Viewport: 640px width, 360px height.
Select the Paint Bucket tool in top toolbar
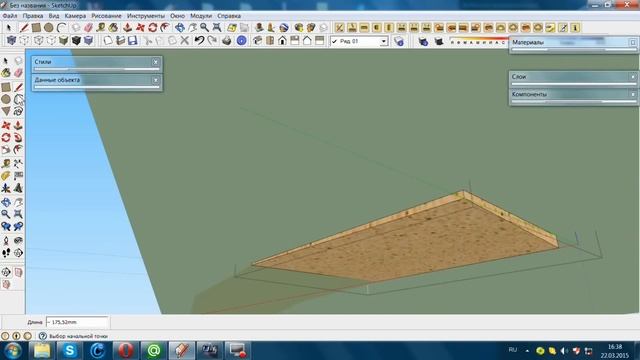(x=113, y=28)
